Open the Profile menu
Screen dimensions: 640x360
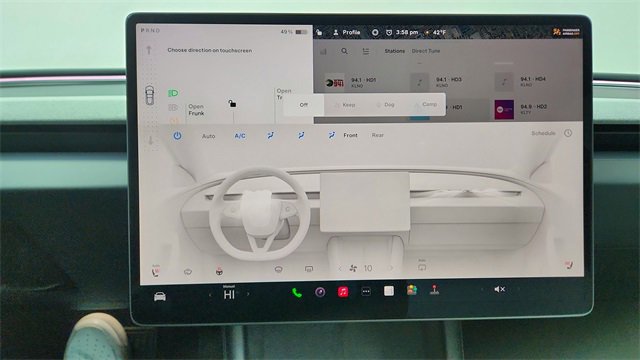(347, 32)
